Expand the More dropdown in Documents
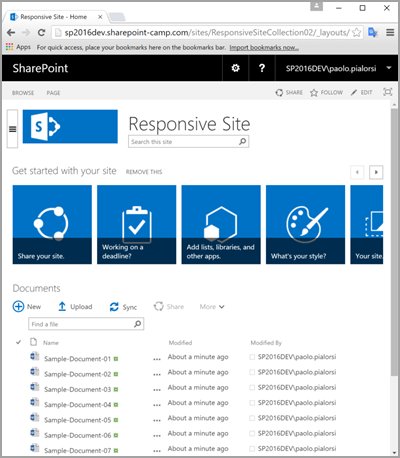 pyautogui.click(x=212, y=307)
